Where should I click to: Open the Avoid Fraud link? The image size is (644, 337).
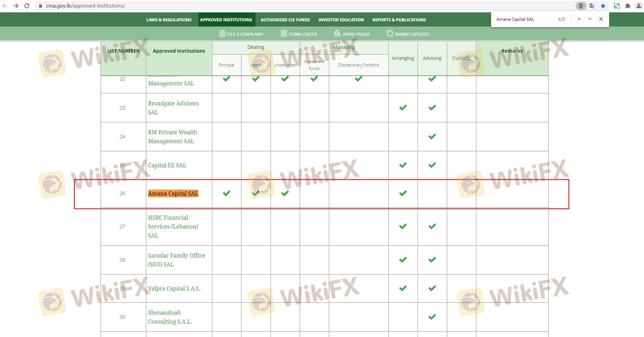356,34
